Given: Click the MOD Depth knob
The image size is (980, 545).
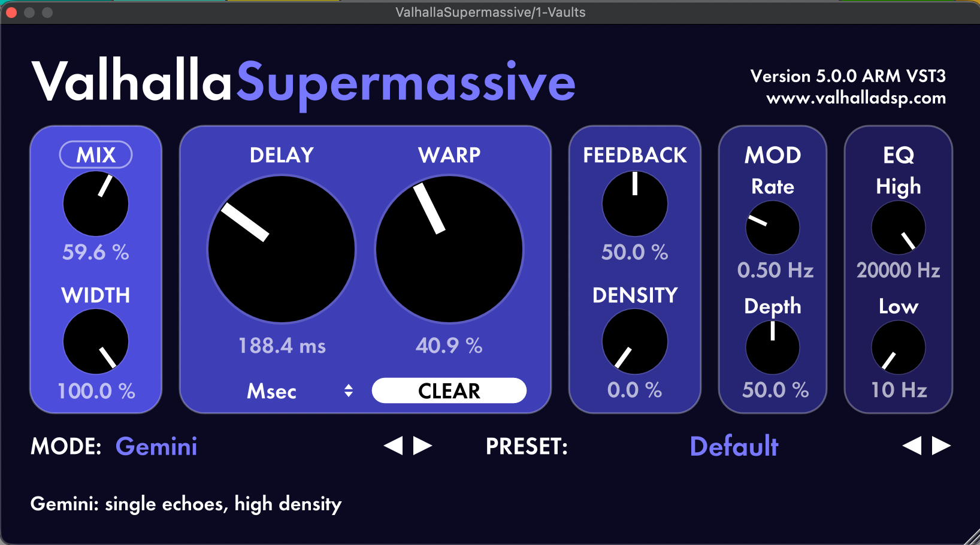Looking at the screenshot, I should click(773, 347).
